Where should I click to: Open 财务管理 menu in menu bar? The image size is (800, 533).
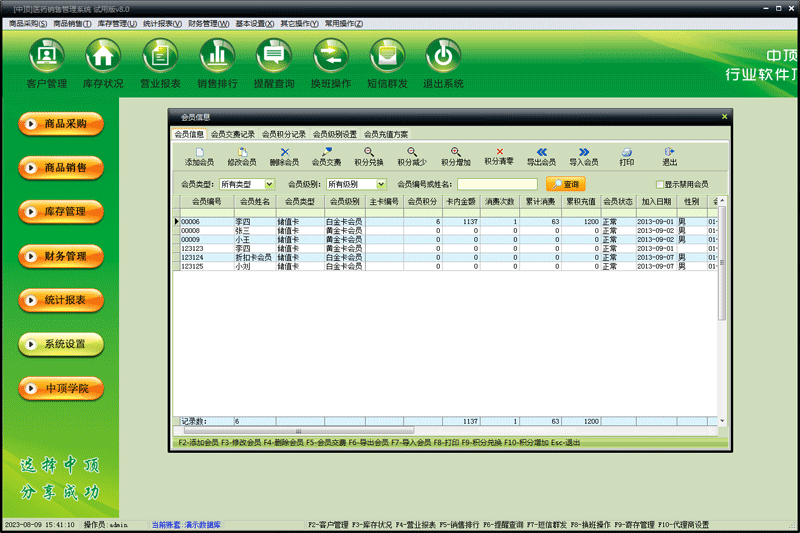pos(208,23)
